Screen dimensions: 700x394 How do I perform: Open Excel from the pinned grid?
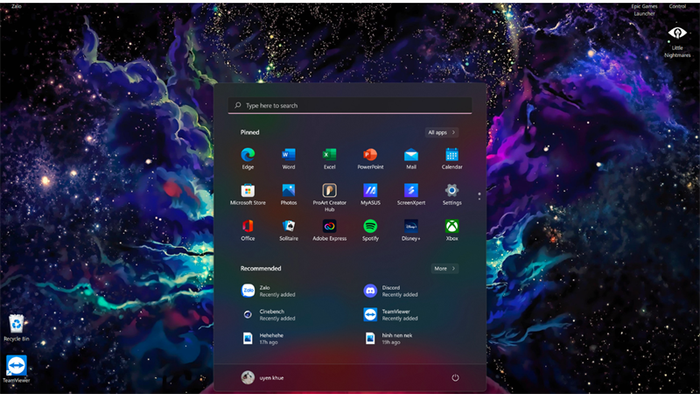pyautogui.click(x=329, y=158)
